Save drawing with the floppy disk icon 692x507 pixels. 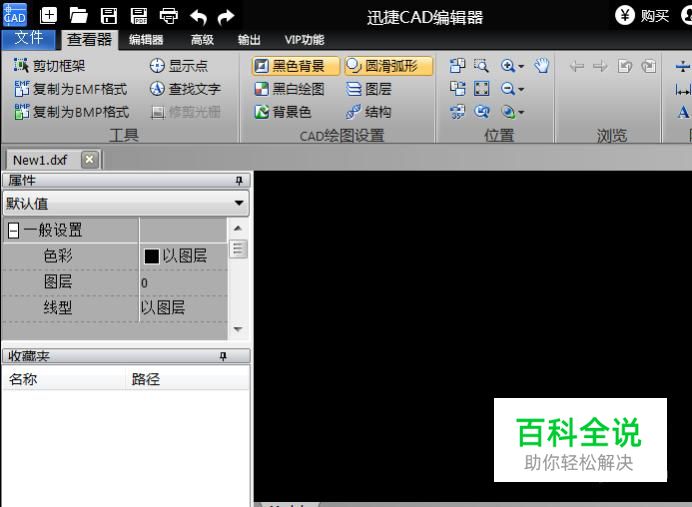(x=109, y=16)
